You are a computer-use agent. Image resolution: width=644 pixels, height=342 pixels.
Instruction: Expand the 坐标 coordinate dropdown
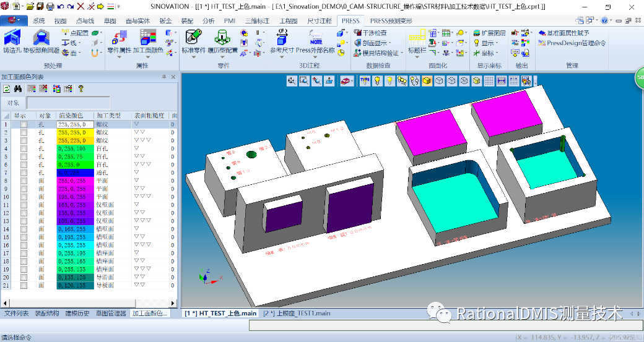pos(497,53)
